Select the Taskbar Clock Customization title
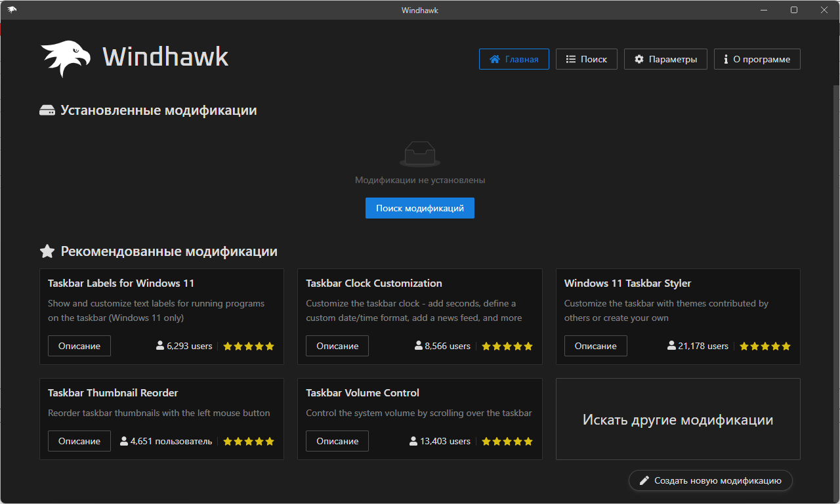Image resolution: width=840 pixels, height=504 pixels. (x=374, y=283)
